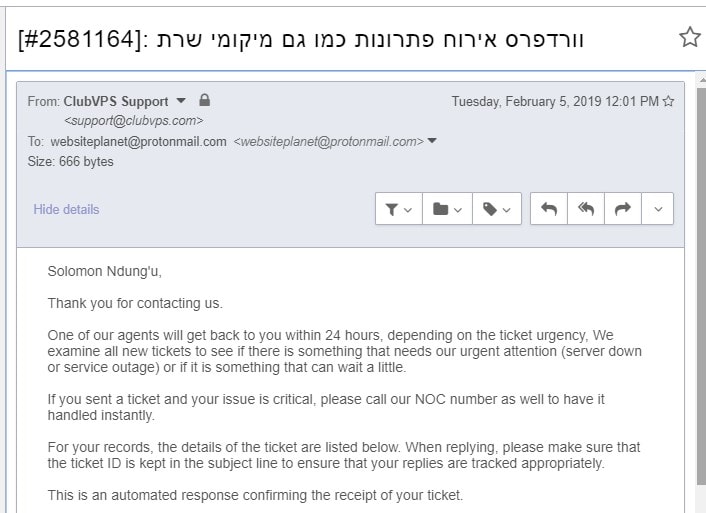
Task: Expand ClubVPS Support sender dropdown arrow
Action: (181, 100)
